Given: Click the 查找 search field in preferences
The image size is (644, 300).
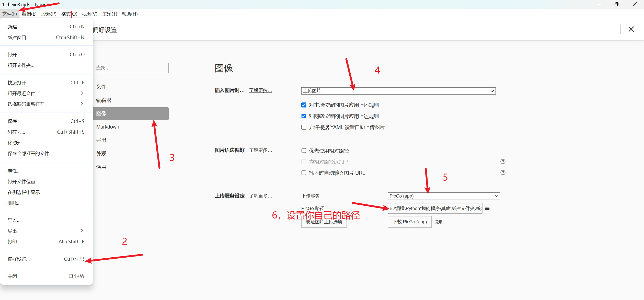Looking at the screenshot, I should pos(131,68).
